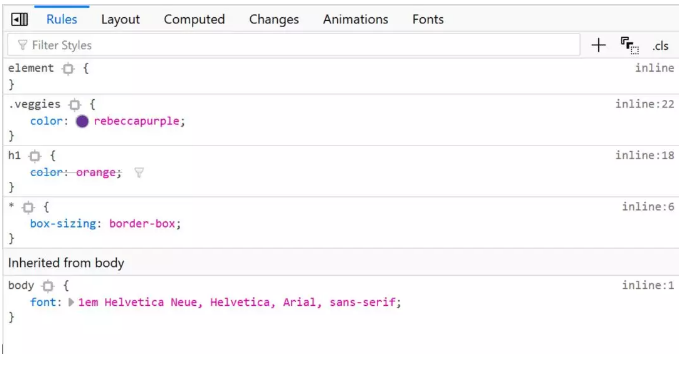Edit the rebeccapurple value
Image resolution: width=690 pixels, height=376 pixels.
click(136, 121)
